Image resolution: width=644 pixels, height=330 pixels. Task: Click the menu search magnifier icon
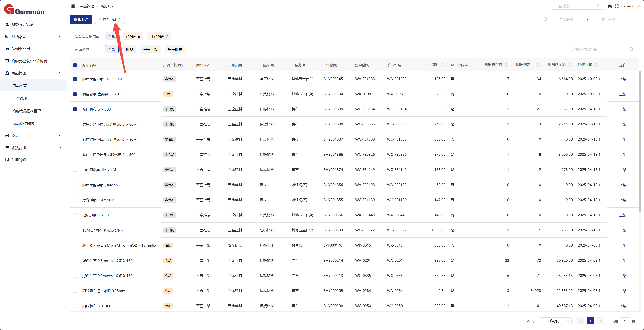[599, 6]
